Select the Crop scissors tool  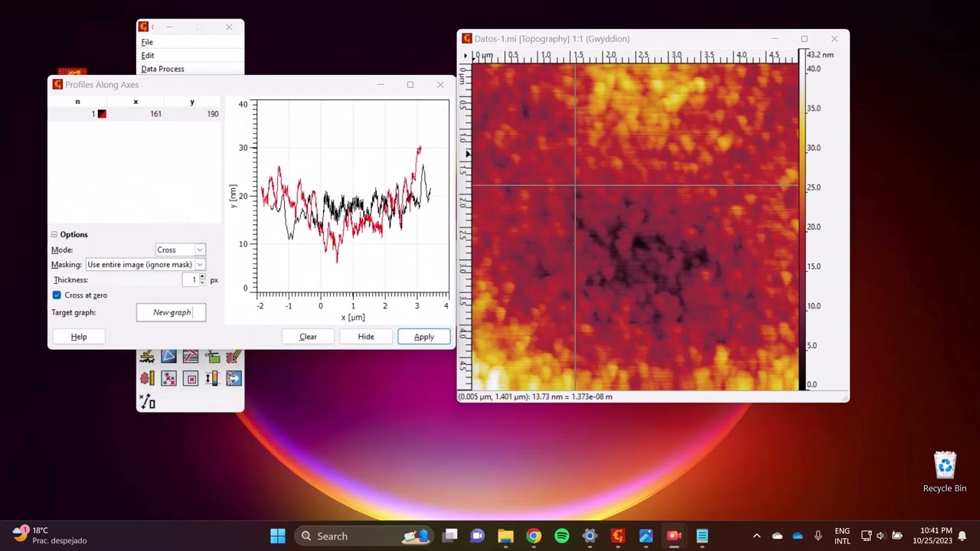212,357
